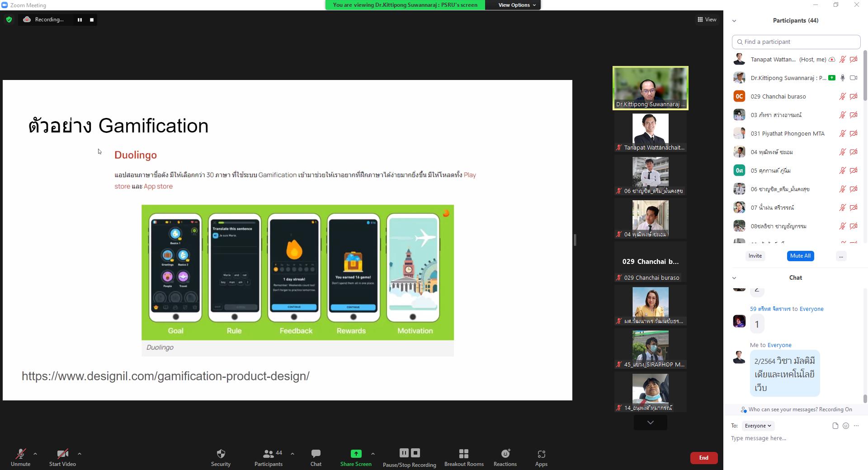Click microphone icon for Dr.Kittipong Suwannaraj
This screenshot has width=868, height=470.
tap(843, 78)
